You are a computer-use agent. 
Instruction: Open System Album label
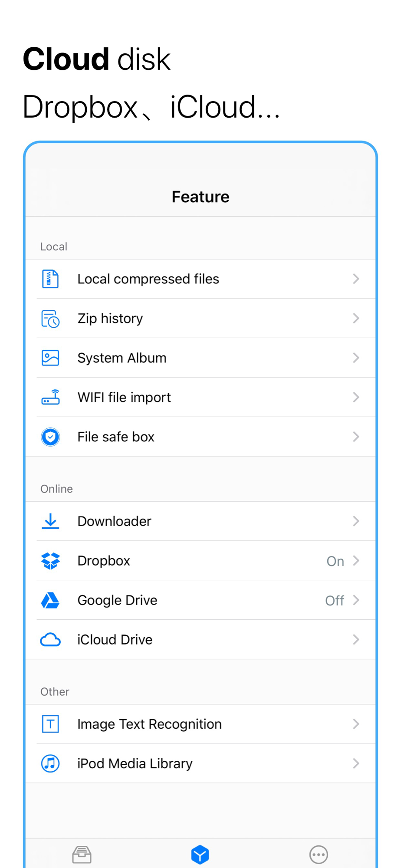tap(122, 358)
